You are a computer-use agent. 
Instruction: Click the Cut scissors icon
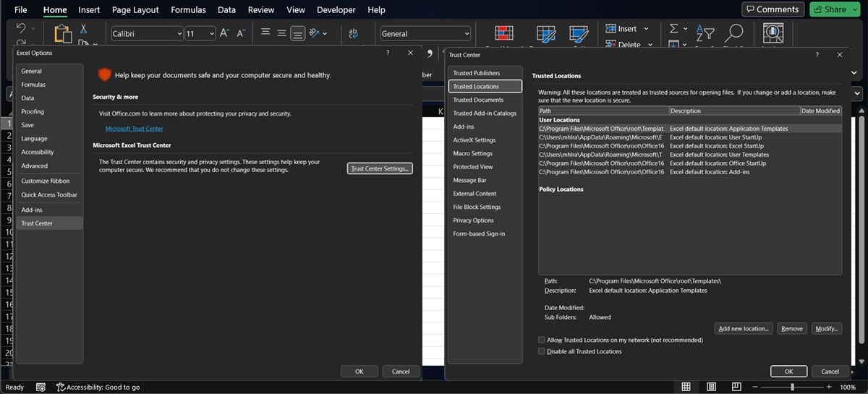coord(84,29)
